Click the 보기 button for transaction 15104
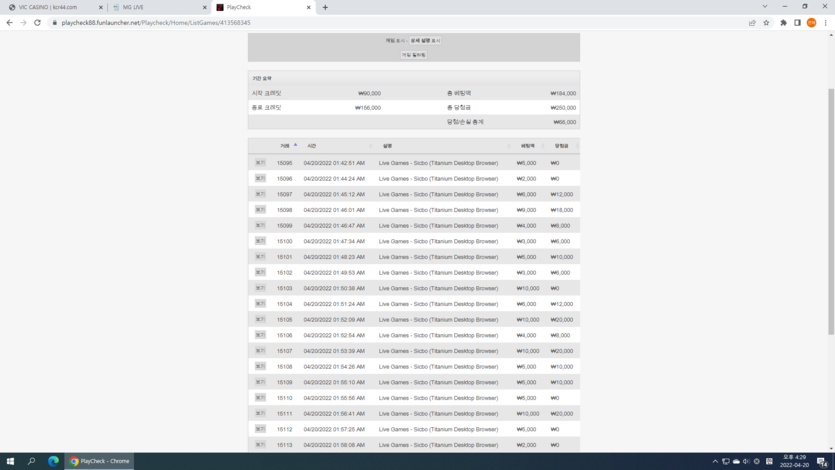This screenshot has width=835, height=470. click(x=260, y=304)
